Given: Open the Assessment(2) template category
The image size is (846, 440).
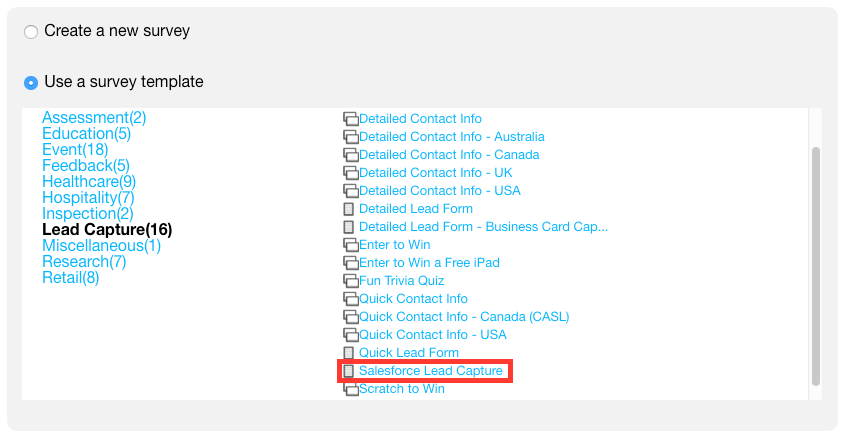Looking at the screenshot, I should click(x=94, y=118).
